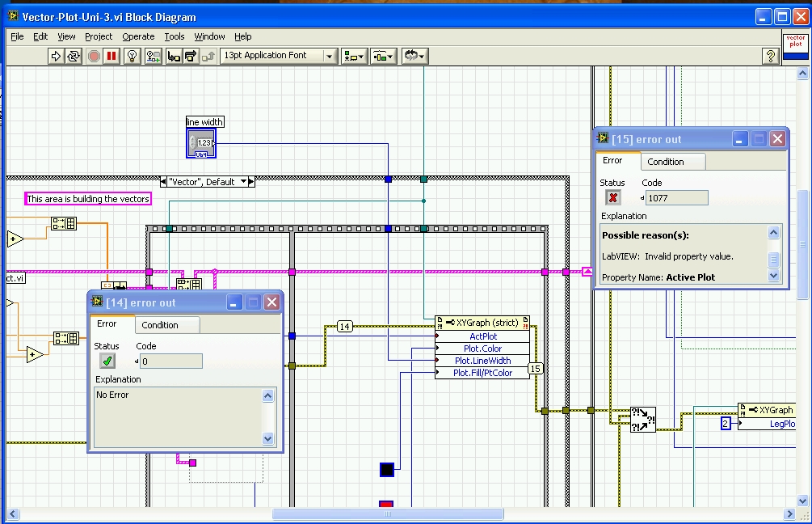Click the Run arrow toolbar button
The height and width of the screenshot is (524, 812).
[x=56, y=56]
